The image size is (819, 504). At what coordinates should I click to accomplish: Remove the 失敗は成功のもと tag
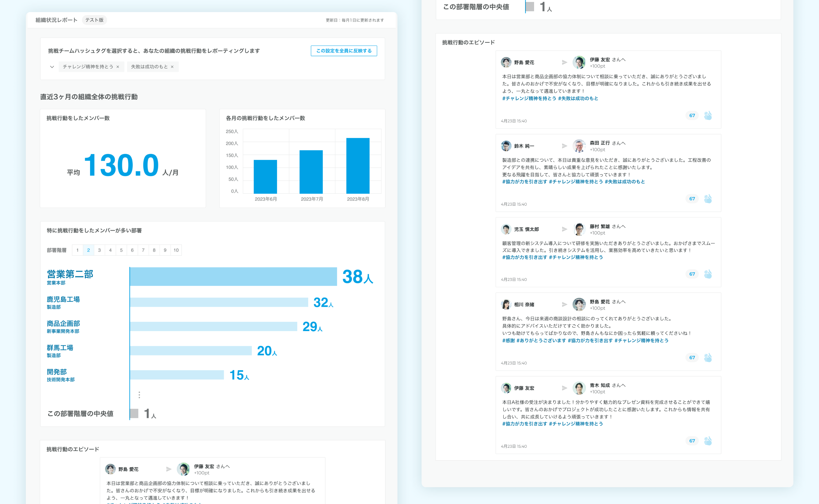172,67
